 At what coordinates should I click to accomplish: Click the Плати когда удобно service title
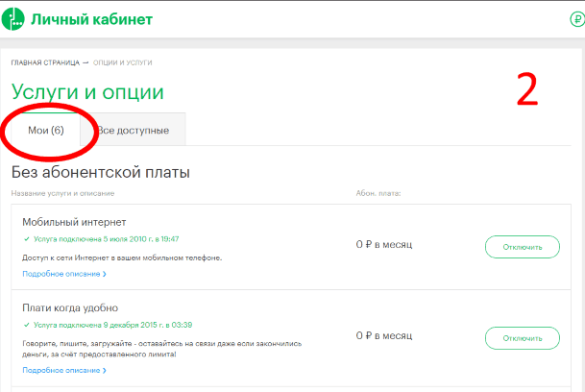pyautogui.click(x=70, y=308)
